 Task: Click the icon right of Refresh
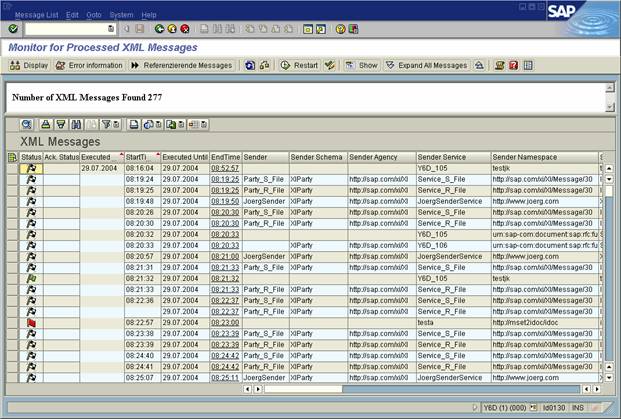(x=264, y=65)
